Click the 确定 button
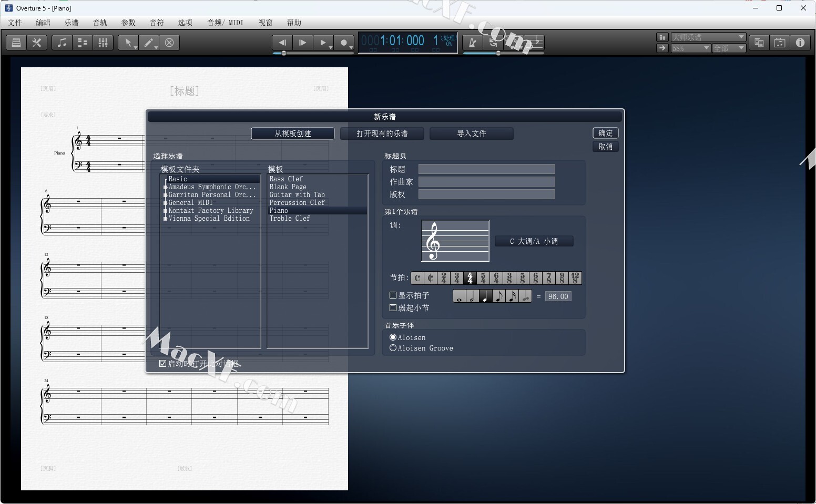This screenshot has height=504, width=816. point(605,133)
